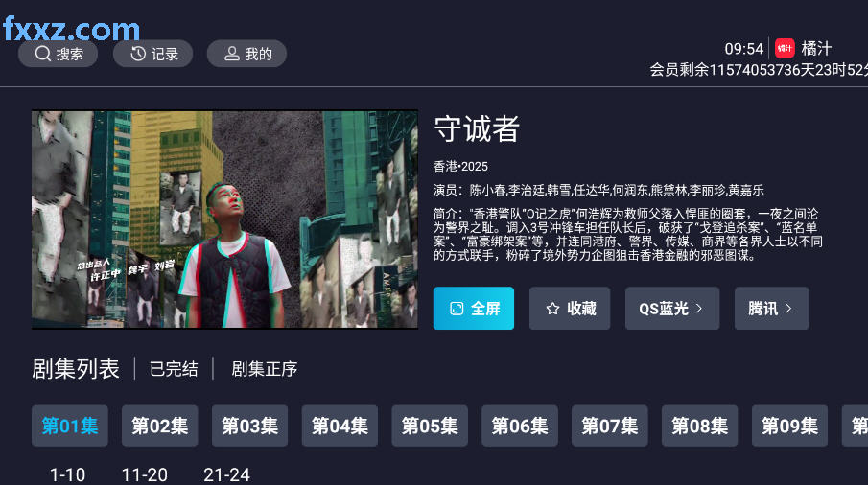Play episode 第01集
This screenshot has width=868, height=485.
click(x=70, y=426)
